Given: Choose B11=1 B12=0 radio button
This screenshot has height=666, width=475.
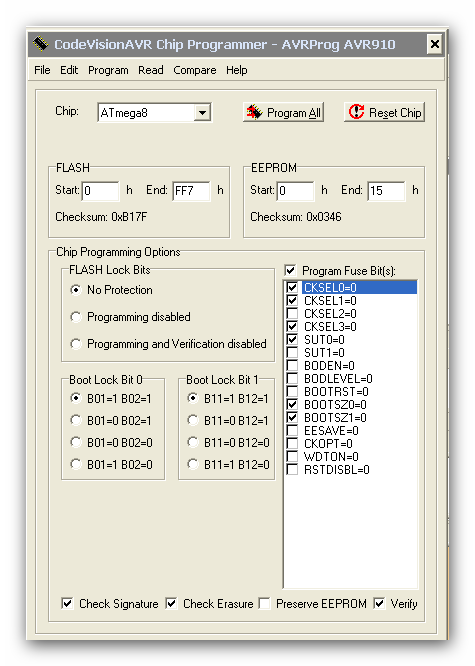Looking at the screenshot, I should [x=193, y=464].
